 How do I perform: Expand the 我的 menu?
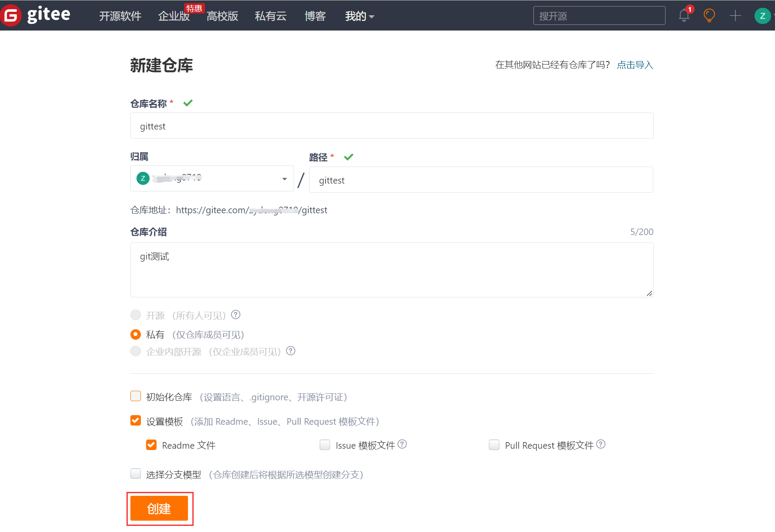tap(359, 16)
